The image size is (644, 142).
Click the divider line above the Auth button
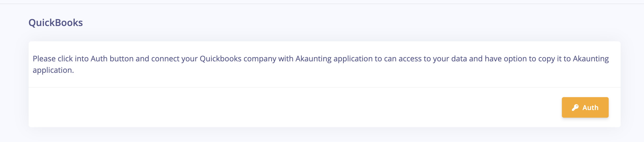[x=324, y=87]
